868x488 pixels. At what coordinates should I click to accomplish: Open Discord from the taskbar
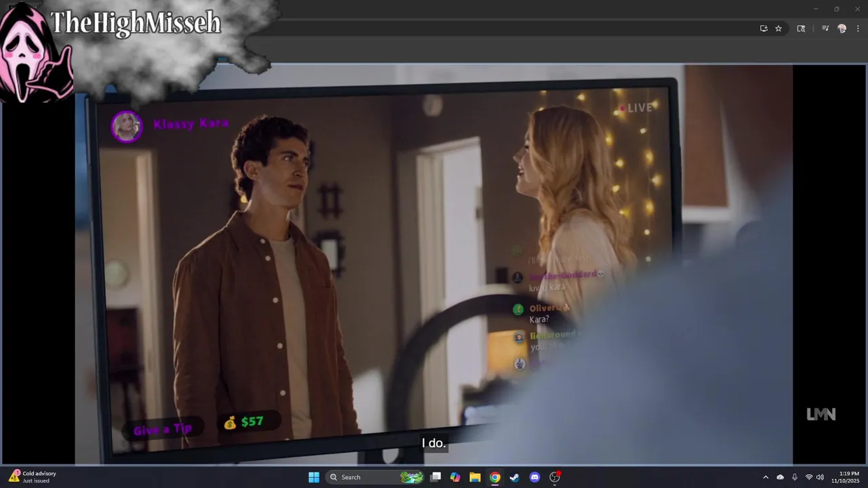click(x=534, y=477)
